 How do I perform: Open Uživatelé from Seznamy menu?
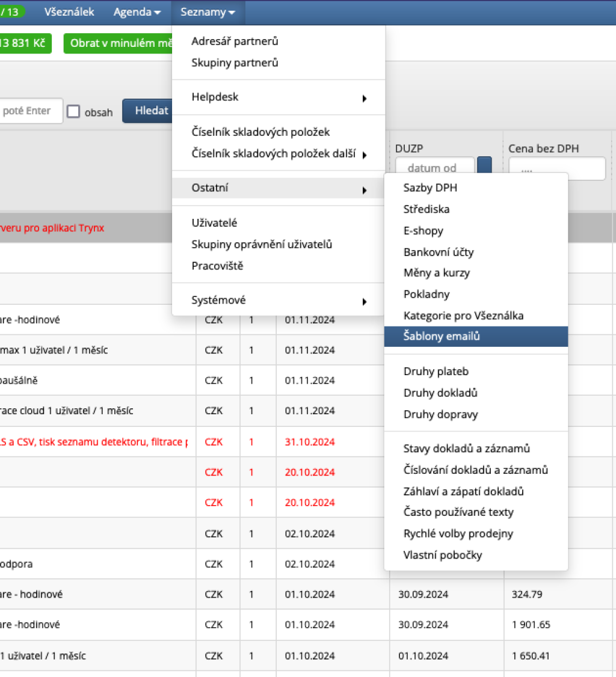tap(214, 223)
